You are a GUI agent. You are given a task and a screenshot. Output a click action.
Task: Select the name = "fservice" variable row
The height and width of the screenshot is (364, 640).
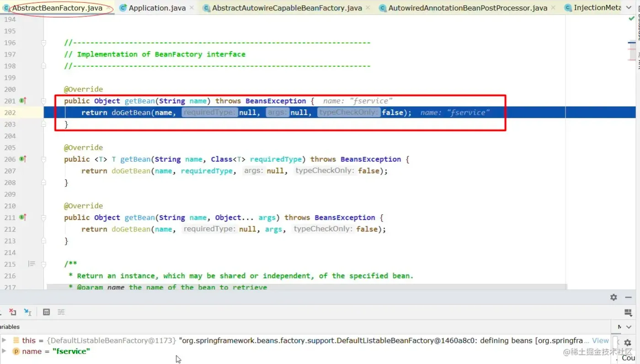[306, 351]
